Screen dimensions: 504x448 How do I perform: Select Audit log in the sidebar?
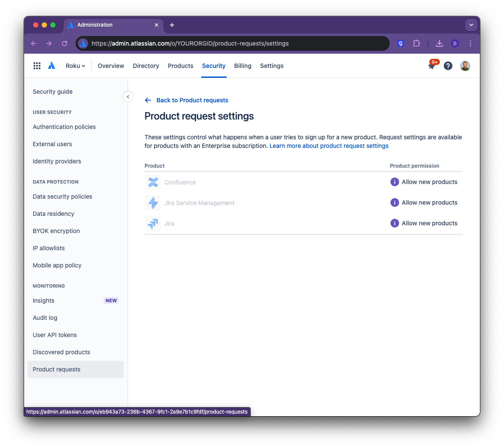(45, 318)
